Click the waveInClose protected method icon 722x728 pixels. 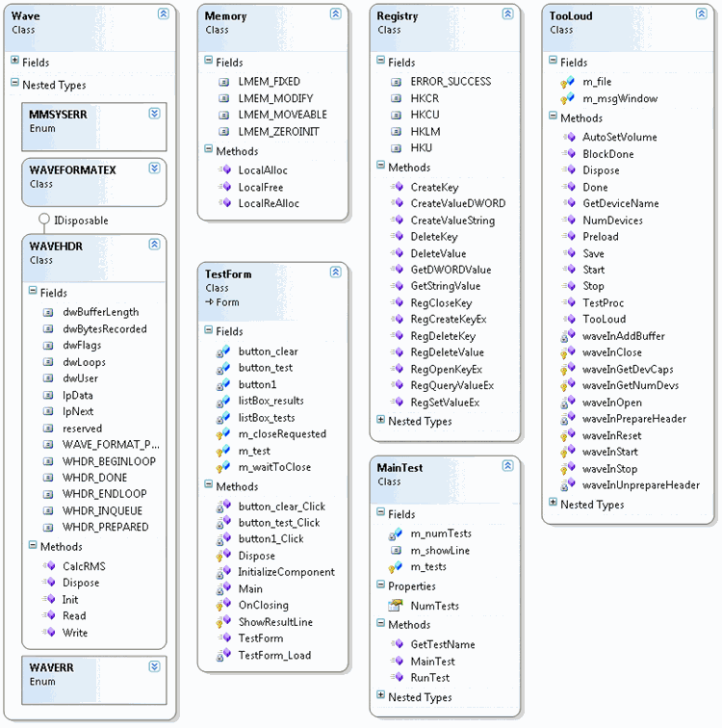point(567,352)
